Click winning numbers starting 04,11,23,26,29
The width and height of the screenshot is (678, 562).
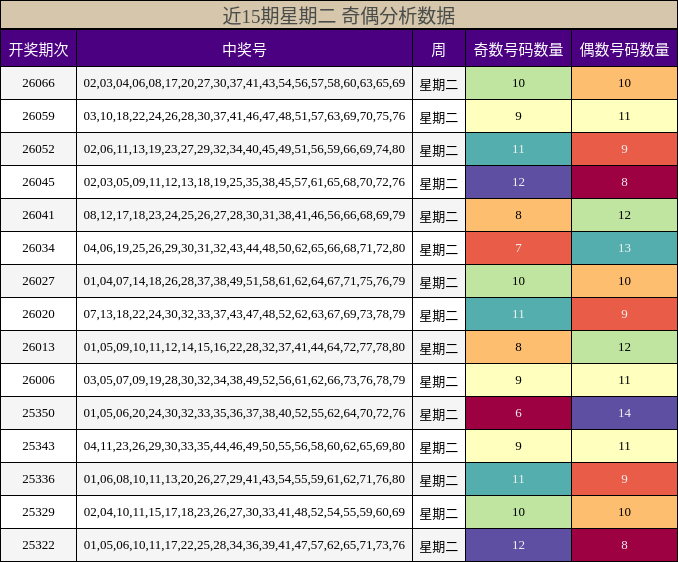click(244, 446)
